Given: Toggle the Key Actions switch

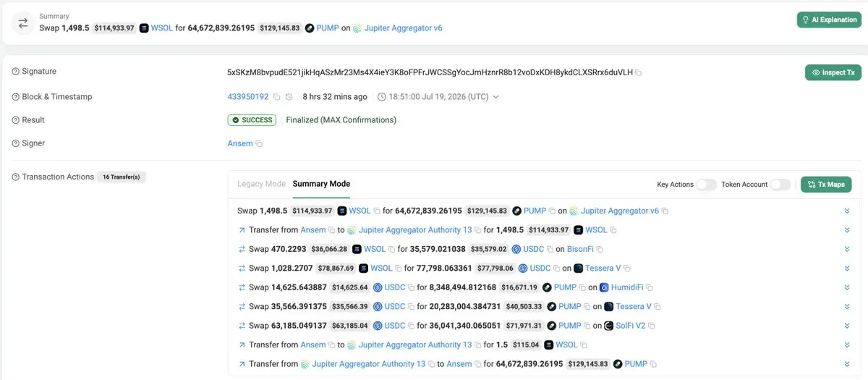Looking at the screenshot, I should coord(706,185).
